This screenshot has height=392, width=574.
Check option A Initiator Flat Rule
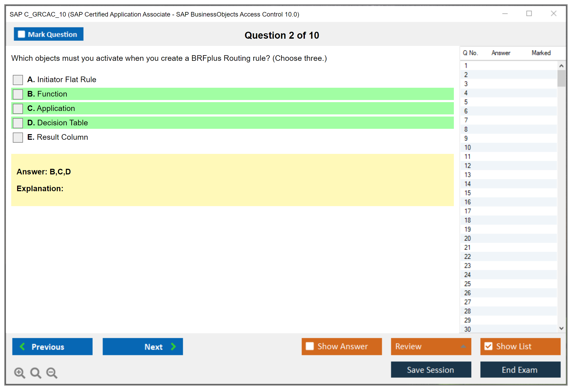coord(18,80)
